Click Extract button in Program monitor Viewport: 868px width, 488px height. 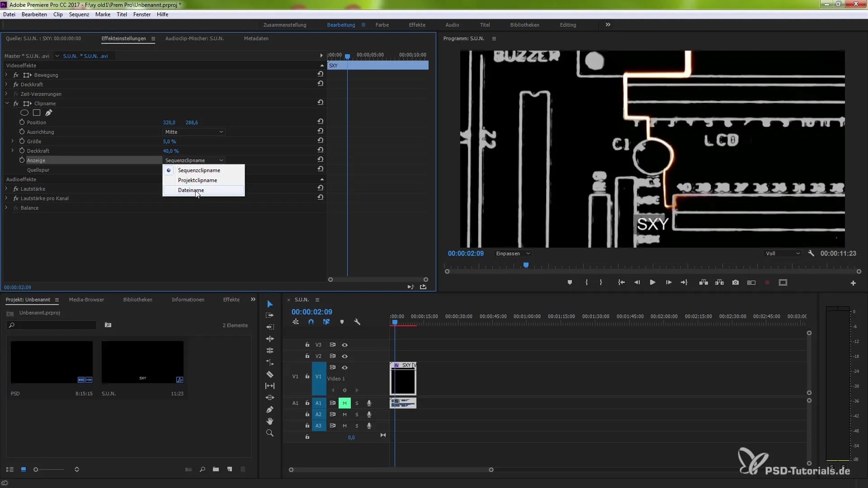click(x=720, y=282)
